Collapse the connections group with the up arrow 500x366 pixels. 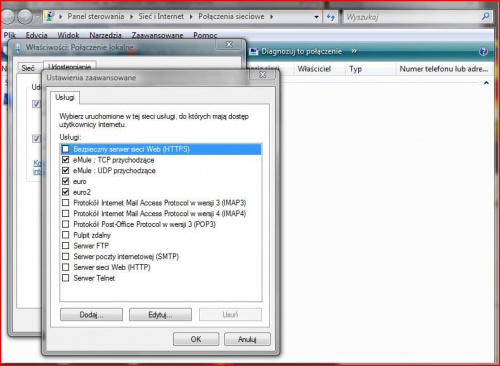[x=486, y=83]
